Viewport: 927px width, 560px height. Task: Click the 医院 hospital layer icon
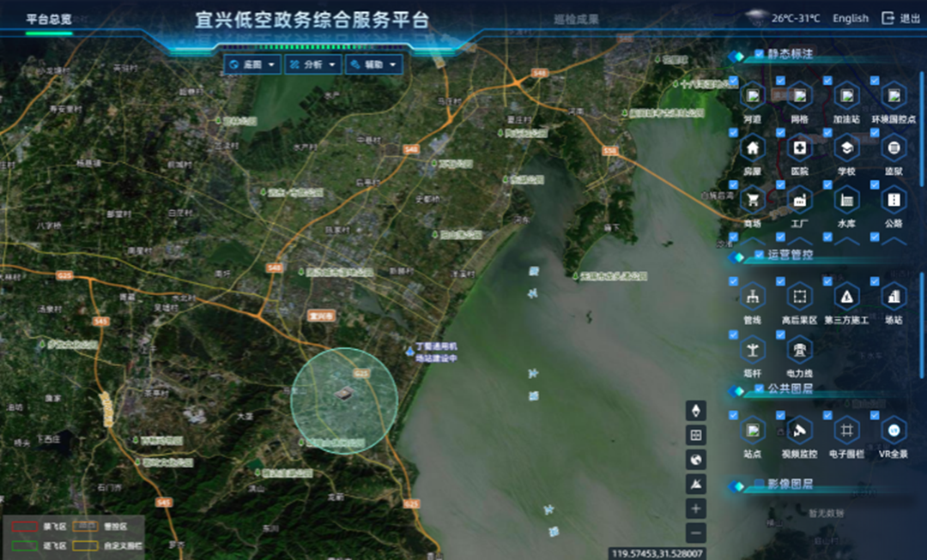click(x=799, y=148)
